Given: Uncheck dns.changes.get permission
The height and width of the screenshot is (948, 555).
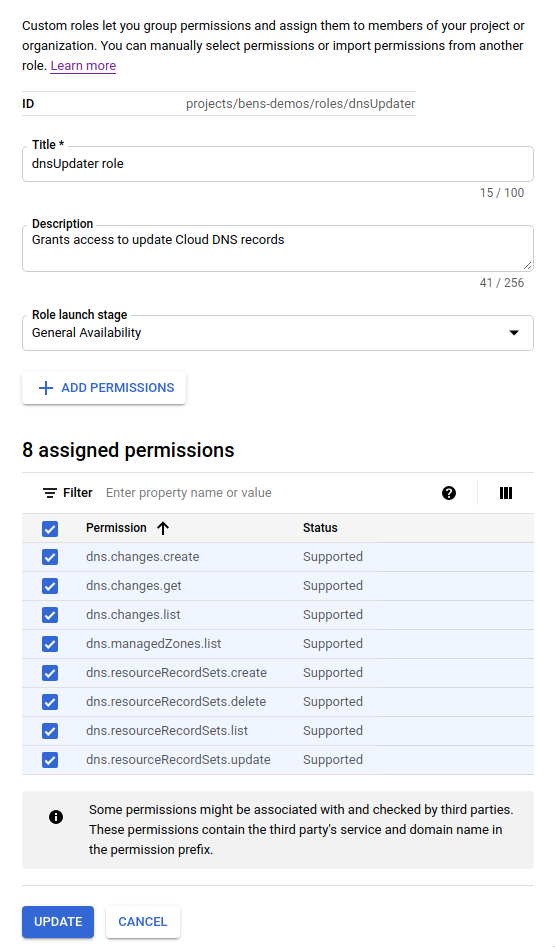Looking at the screenshot, I should pos(50,586).
